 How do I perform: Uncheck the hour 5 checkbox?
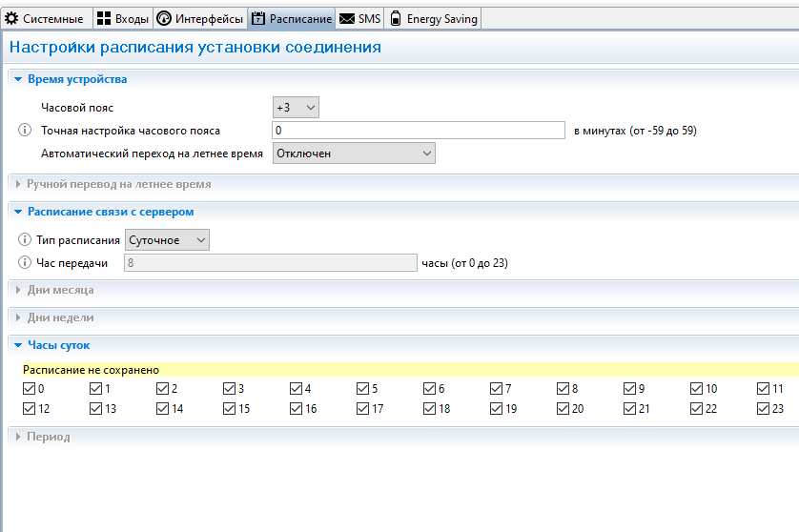362,389
